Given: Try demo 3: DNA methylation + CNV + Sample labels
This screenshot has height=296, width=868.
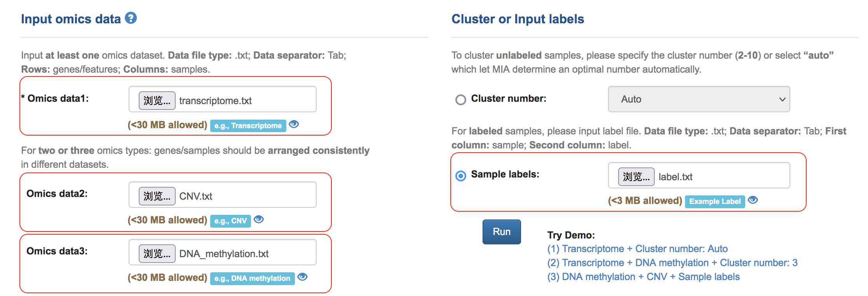Looking at the screenshot, I should point(643,277).
